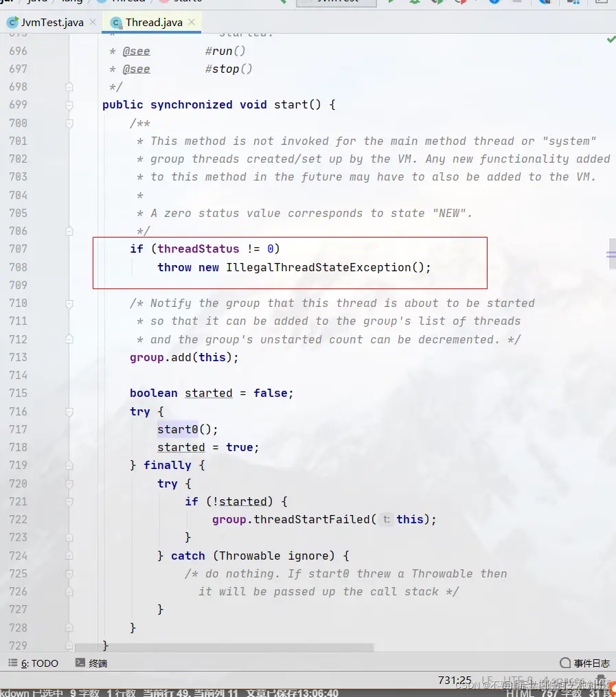This screenshot has width=616, height=697.
Task: Click the purple stripe marker on right edge
Action: coord(611,254)
